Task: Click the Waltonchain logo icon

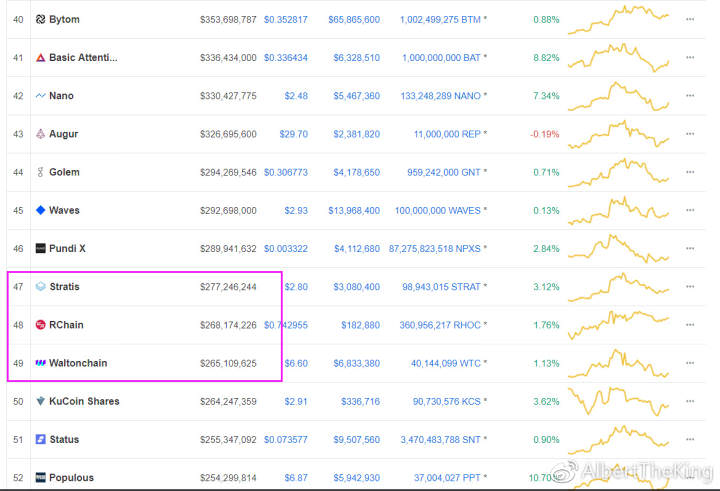Action: tap(40, 363)
